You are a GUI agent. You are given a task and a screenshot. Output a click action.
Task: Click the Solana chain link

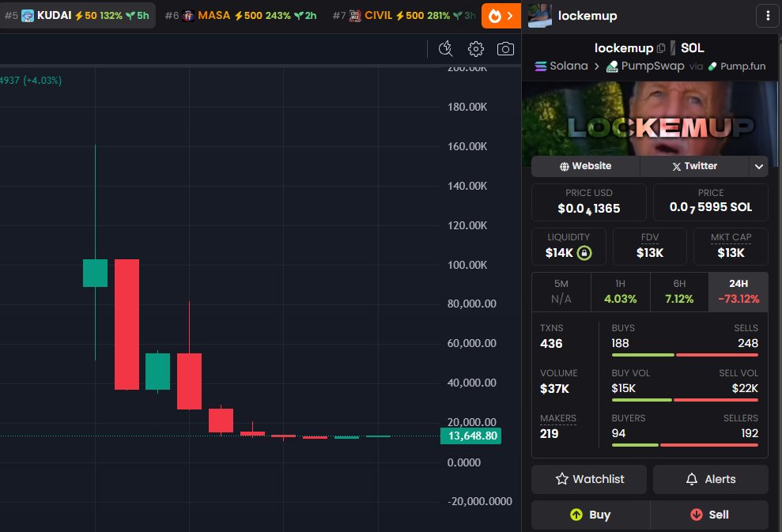(561, 66)
